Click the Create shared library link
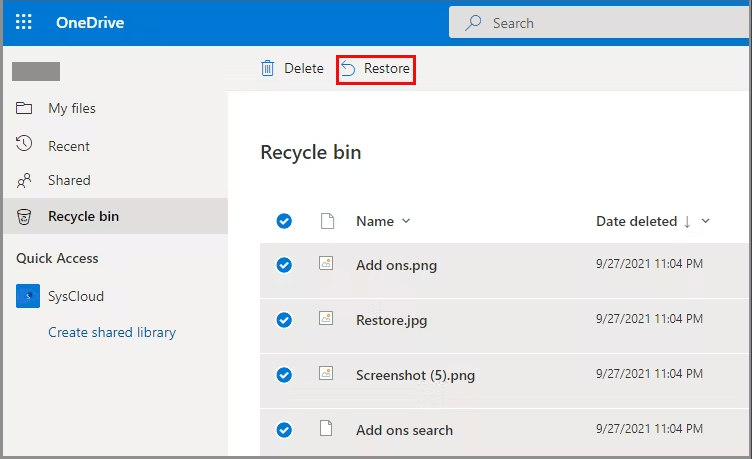Screen dimensions: 753x459 pos(112,332)
